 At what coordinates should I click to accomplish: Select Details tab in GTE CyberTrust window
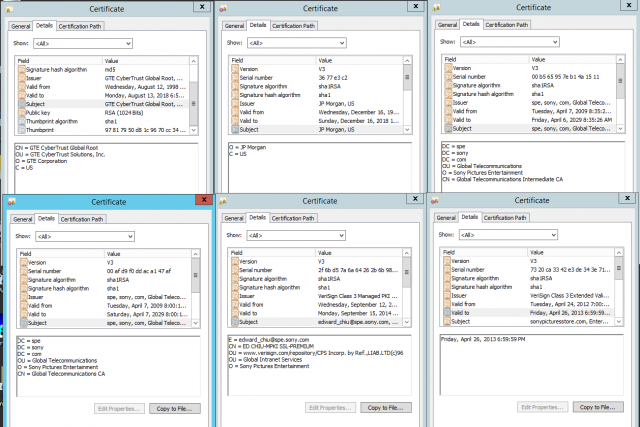click(x=44, y=25)
